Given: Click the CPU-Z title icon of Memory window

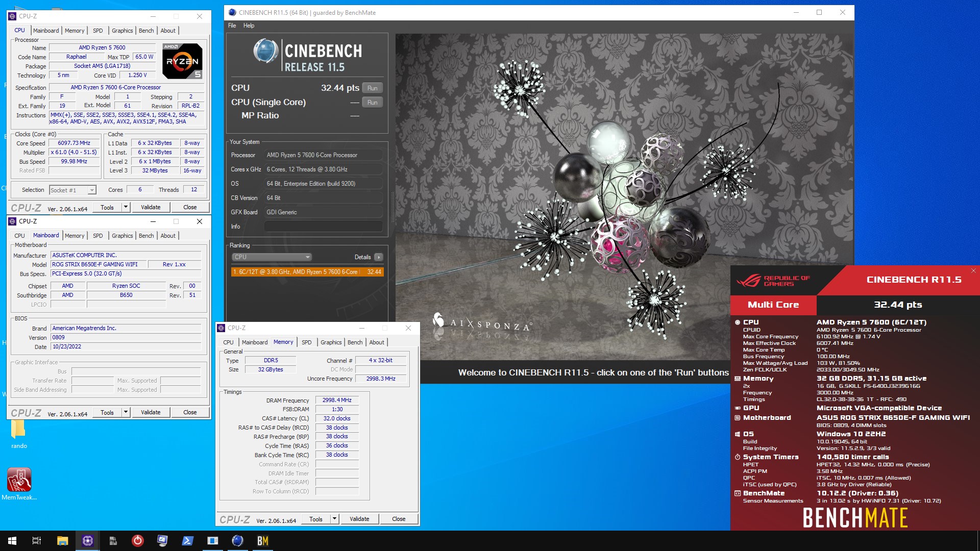Looking at the screenshot, I should [222, 328].
